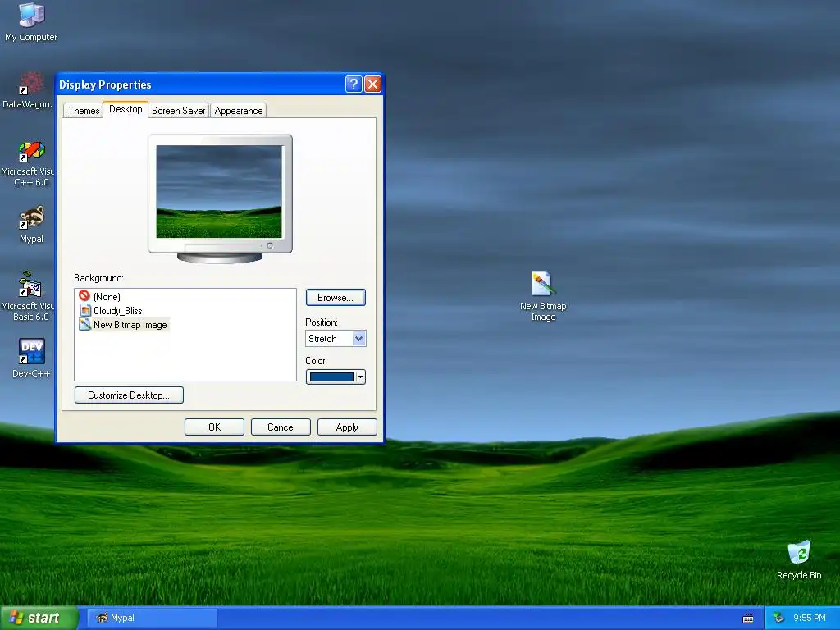Open the My Computer desktop icon
Image resolution: width=840 pixels, height=630 pixels.
click(x=31, y=21)
